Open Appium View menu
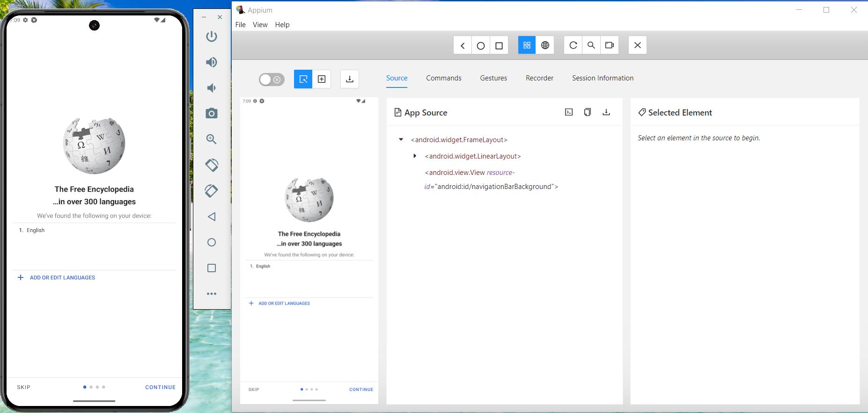Image resolution: width=868 pixels, height=413 pixels. click(x=260, y=25)
